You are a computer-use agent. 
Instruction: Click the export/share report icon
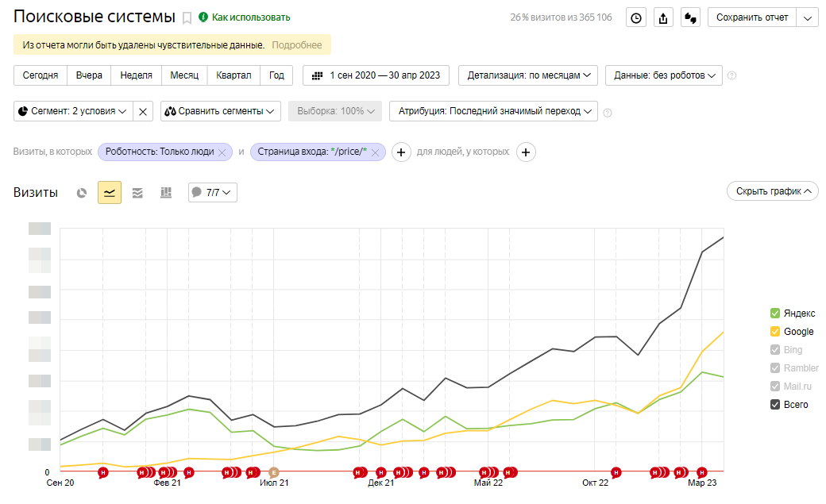point(663,17)
